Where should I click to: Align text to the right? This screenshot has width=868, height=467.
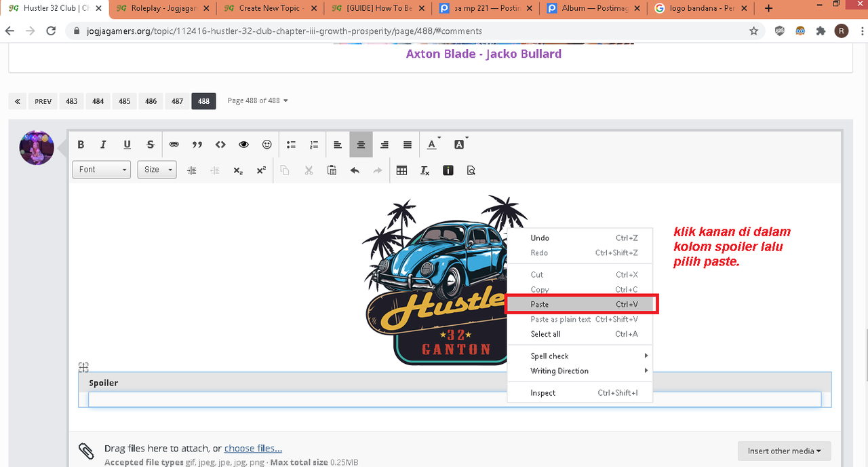point(384,145)
